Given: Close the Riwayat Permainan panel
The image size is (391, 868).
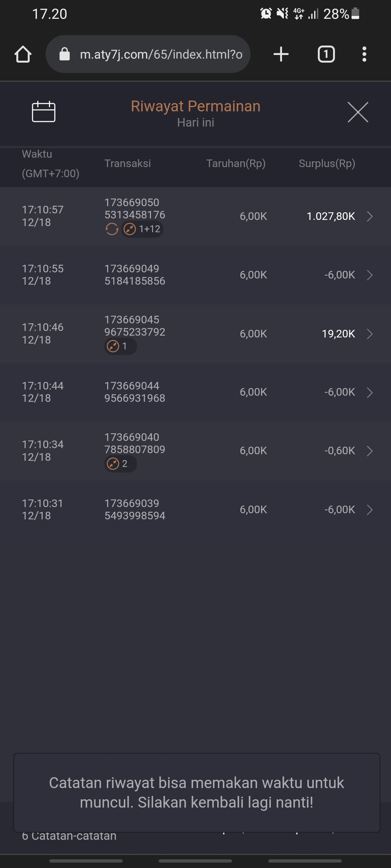Looking at the screenshot, I should (358, 112).
